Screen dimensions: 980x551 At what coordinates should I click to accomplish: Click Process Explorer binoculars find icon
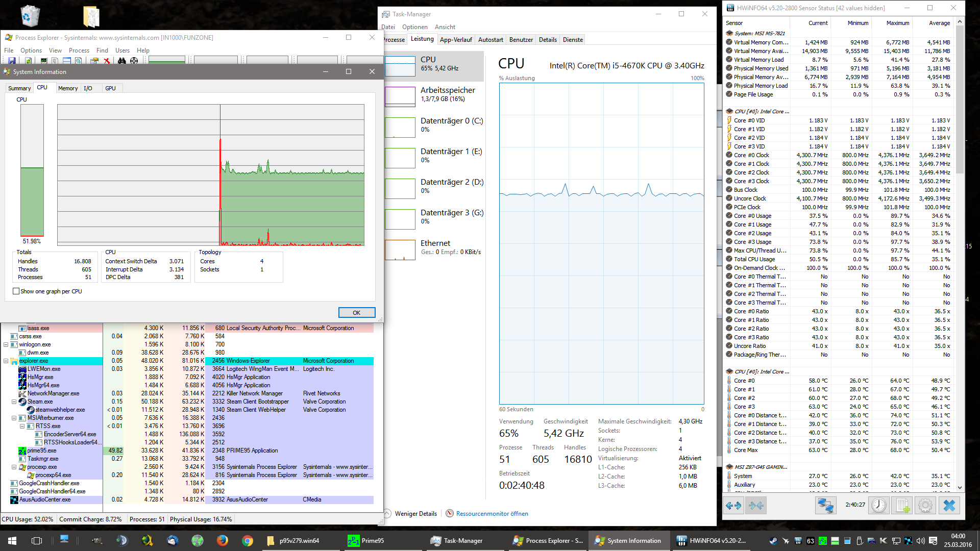pos(121,61)
